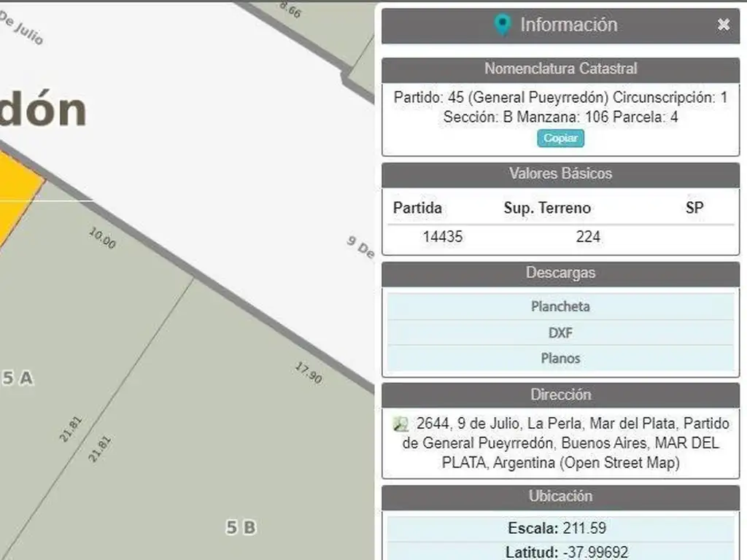Download the Plancheta file
The height and width of the screenshot is (560, 747).
coord(560,306)
